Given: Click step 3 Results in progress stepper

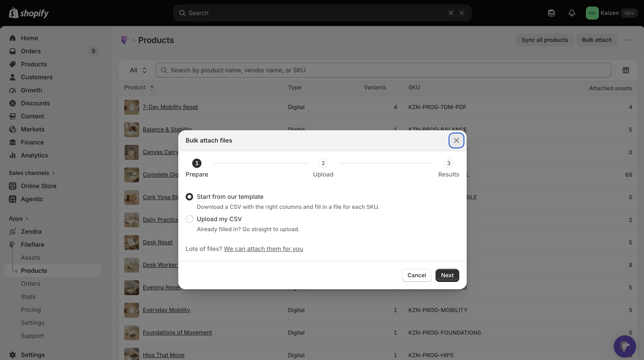Looking at the screenshot, I should [x=449, y=168].
